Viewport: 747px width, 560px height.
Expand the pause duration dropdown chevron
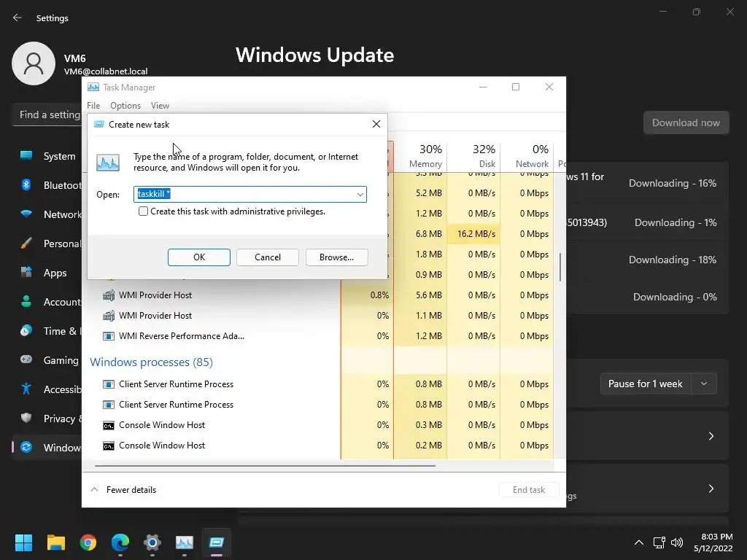704,384
